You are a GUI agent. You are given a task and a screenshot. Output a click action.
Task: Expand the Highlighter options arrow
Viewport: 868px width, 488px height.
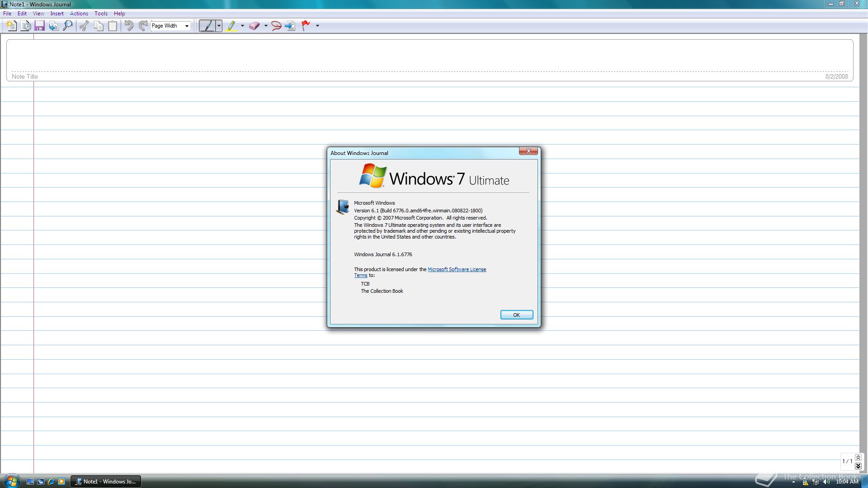[x=242, y=26]
